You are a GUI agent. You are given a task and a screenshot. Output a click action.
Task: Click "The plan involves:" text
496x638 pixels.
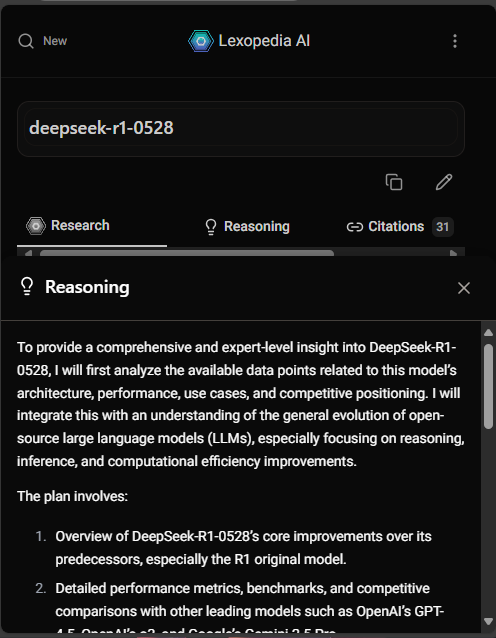72,496
